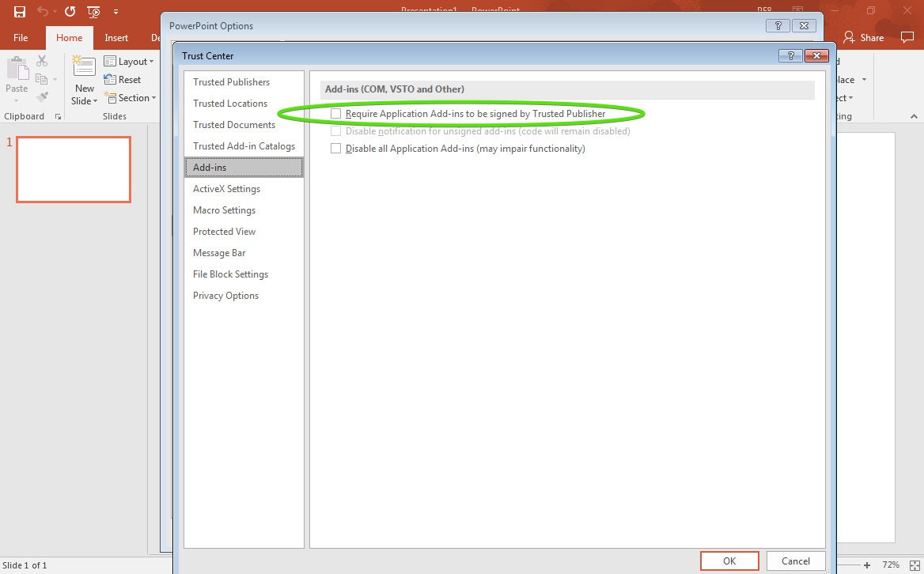Click the Share person icon
Viewport: 924px width, 574px height.
[x=850, y=37]
